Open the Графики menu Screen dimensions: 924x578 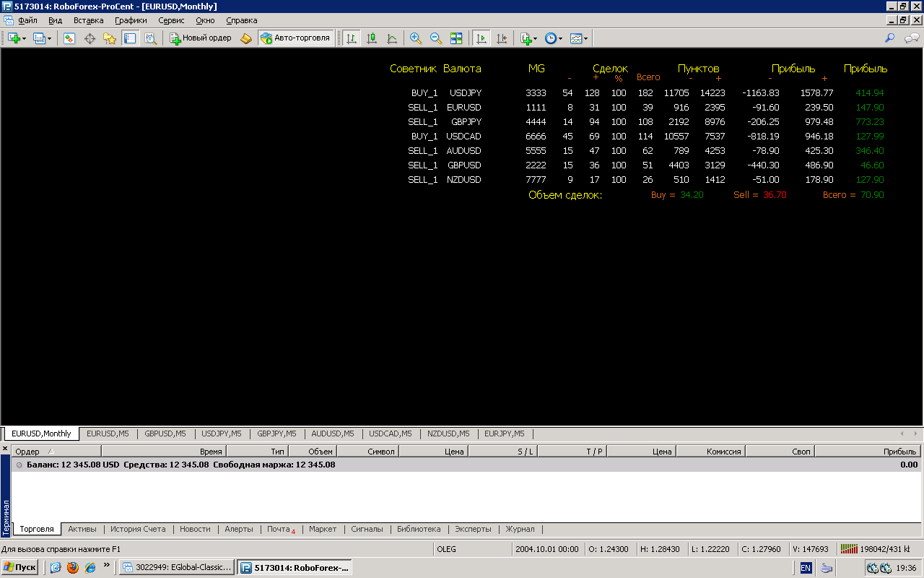(x=130, y=20)
